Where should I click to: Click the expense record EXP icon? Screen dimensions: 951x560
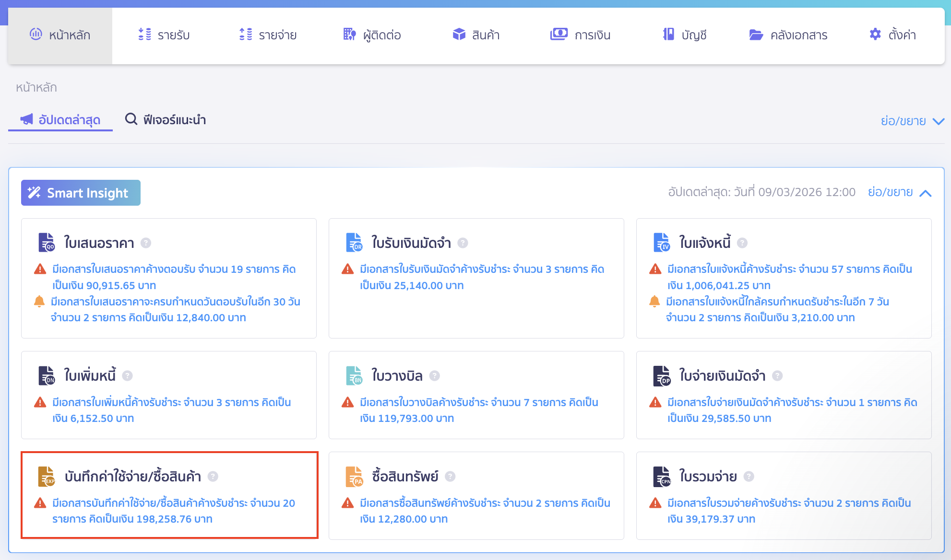tap(47, 476)
